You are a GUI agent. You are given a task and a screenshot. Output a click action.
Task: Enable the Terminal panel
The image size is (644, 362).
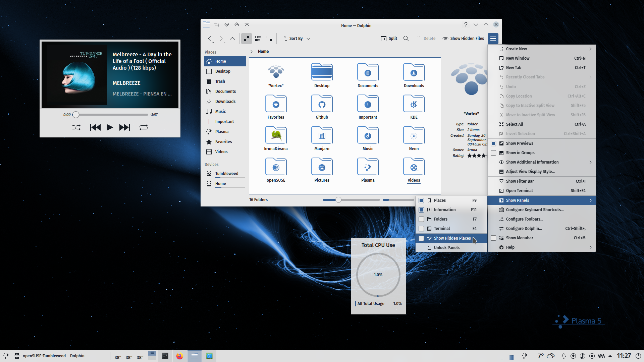tap(421, 229)
